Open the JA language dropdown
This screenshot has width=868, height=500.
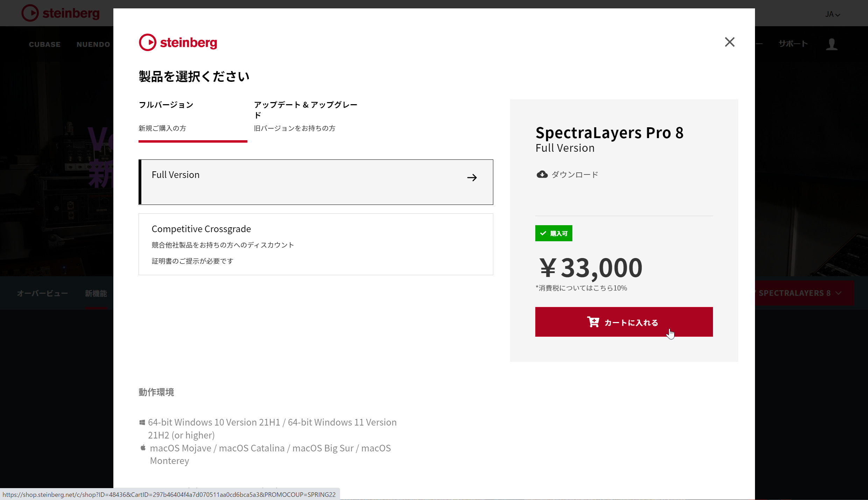(832, 14)
